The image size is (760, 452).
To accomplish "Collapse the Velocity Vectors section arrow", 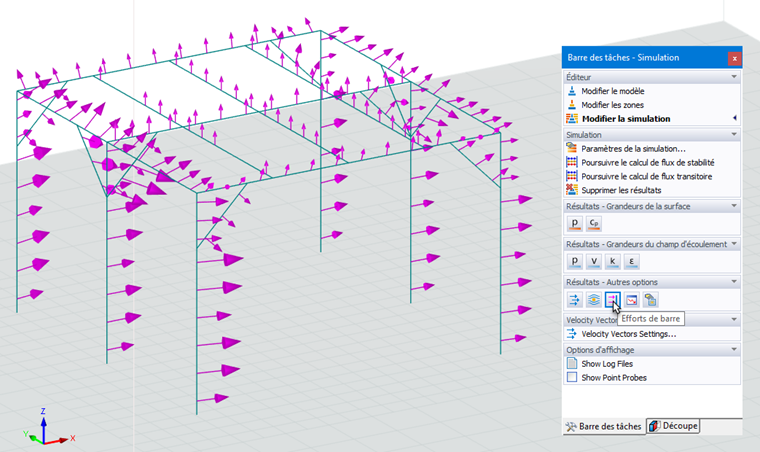I will 734,319.
